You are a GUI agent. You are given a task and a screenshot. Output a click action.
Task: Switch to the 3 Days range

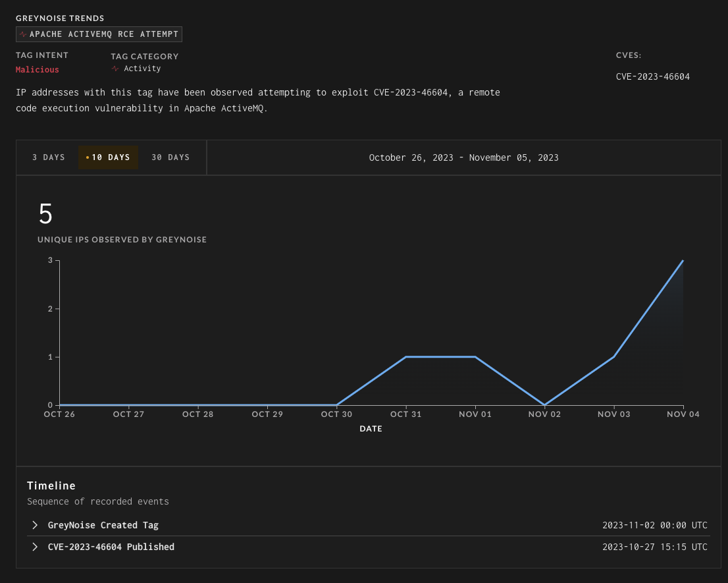pos(49,157)
